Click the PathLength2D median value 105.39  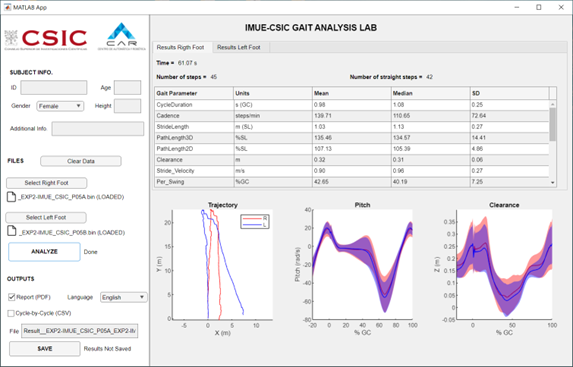coord(431,149)
